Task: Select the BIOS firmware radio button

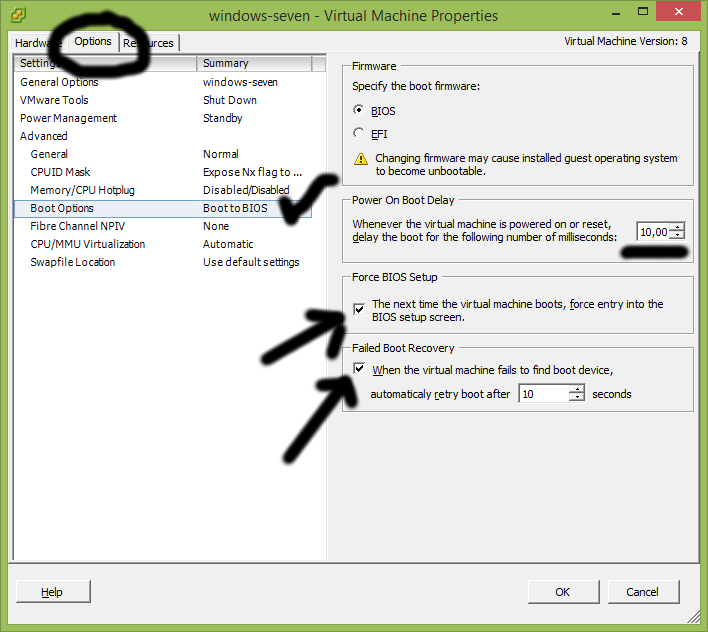Action: (359, 110)
